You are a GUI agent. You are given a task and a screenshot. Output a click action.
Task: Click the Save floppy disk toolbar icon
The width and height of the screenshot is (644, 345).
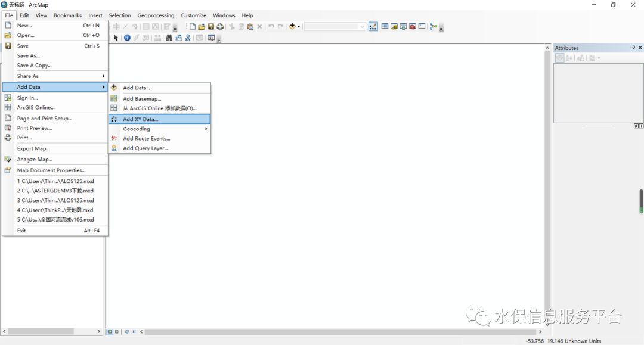(210, 27)
